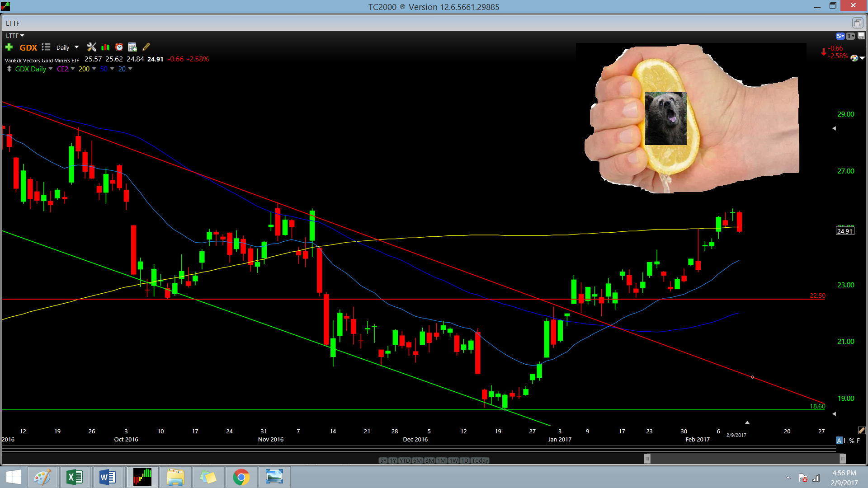Open Excel from the taskbar
868x488 pixels.
pyautogui.click(x=75, y=477)
